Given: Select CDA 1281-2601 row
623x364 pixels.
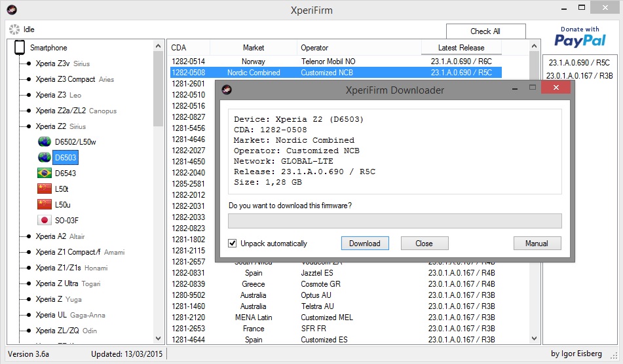Looking at the screenshot, I should 188,84.
